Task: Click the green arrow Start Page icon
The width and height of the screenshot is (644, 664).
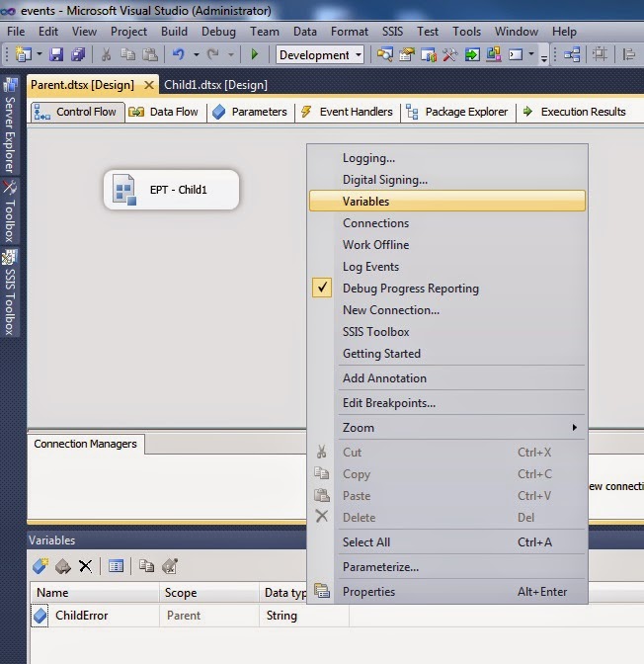Action: [472, 54]
